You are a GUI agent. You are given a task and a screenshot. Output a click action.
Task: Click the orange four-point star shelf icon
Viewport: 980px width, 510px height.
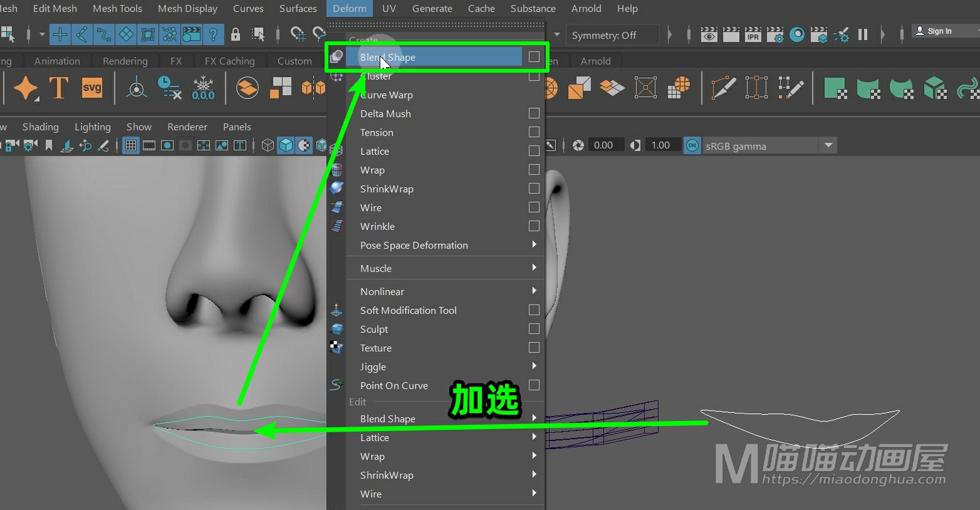pyautogui.click(x=26, y=88)
